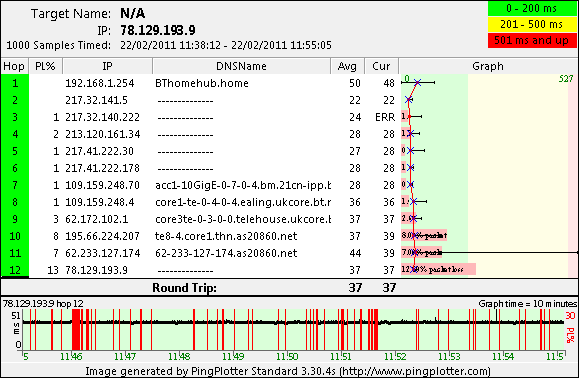Viewport: 579px width, 378px height.
Task: Select hop 4 green cell
Action: (15, 134)
